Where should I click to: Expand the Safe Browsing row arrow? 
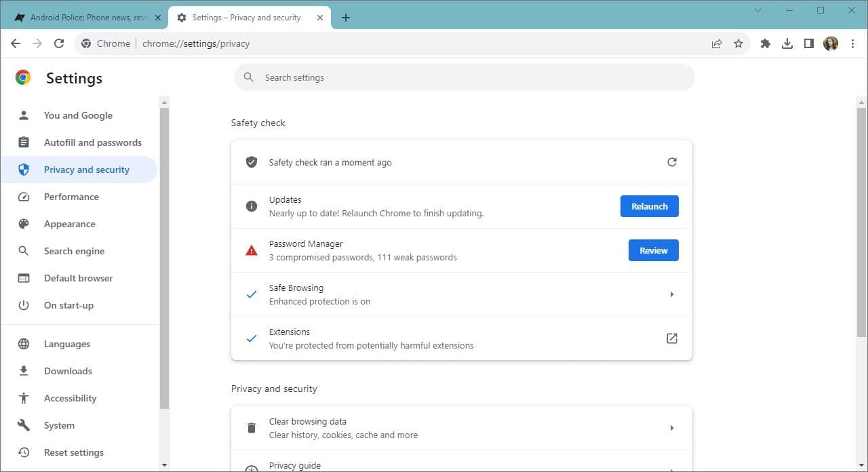pyautogui.click(x=671, y=294)
